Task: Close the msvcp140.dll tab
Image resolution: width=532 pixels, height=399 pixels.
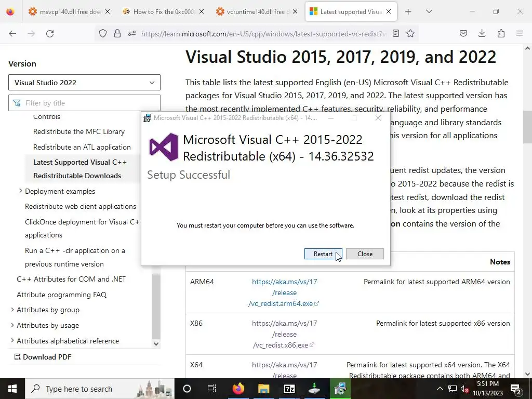Action: coord(108,12)
